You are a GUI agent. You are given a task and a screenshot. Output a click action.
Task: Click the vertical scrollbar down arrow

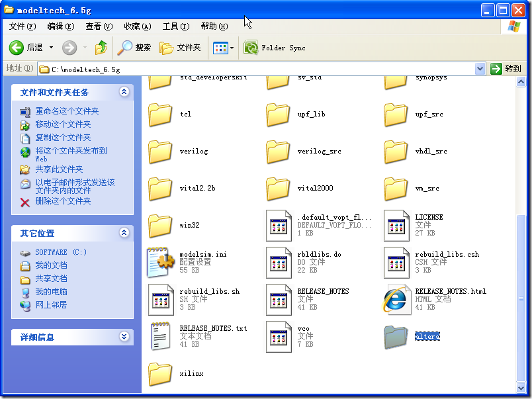521,388
